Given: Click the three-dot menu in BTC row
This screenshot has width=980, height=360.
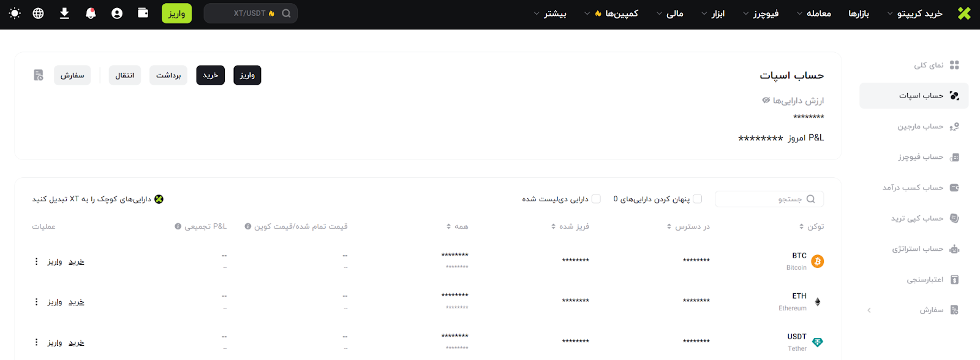Looking at the screenshot, I should coord(36,262).
